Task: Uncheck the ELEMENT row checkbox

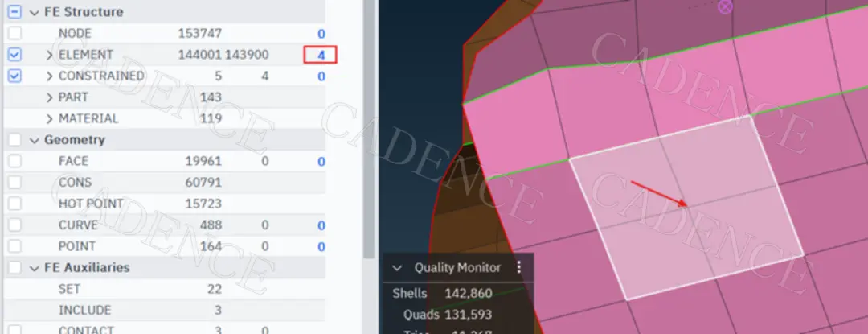Action: pyautogui.click(x=15, y=54)
